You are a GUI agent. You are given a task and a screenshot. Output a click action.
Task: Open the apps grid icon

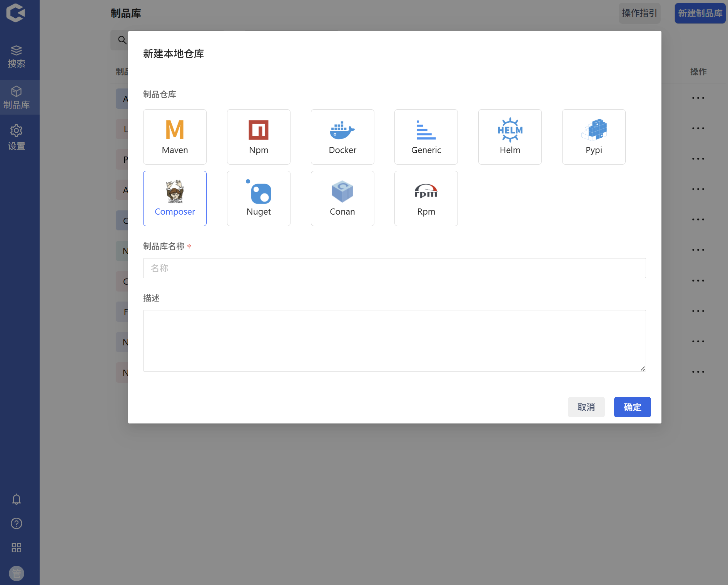point(16,548)
